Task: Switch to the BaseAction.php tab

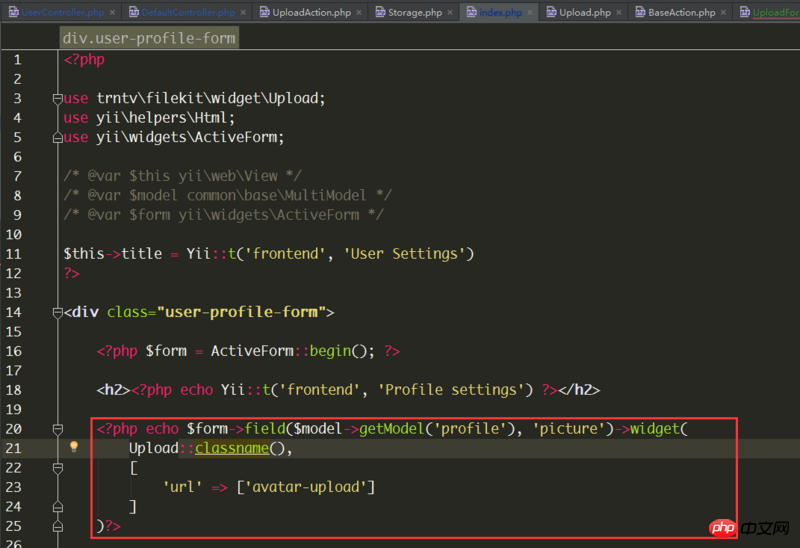Action: pos(680,12)
